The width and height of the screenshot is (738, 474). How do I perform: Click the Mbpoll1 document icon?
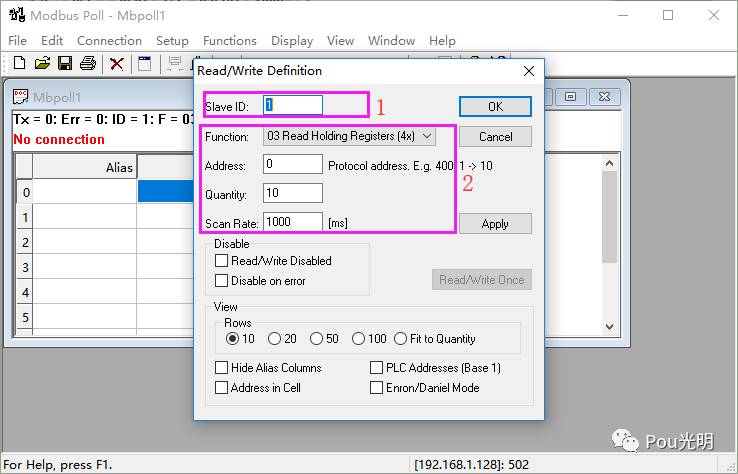coord(21,97)
